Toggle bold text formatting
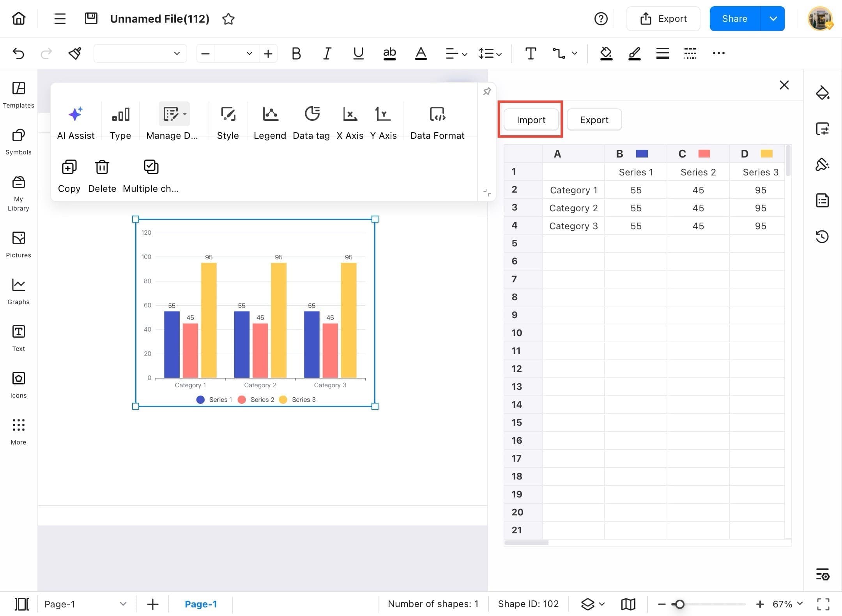Screen dimensions: 842x616 (x=296, y=53)
